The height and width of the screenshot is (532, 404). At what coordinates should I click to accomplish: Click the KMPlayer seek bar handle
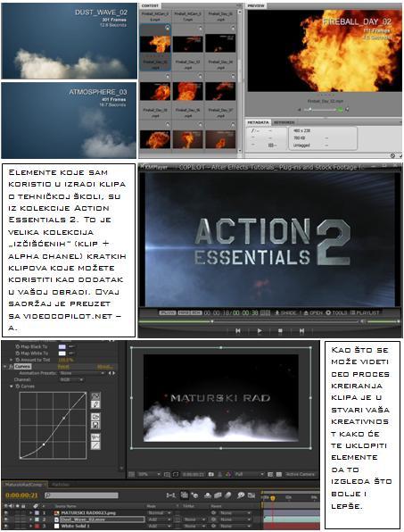[212, 321]
